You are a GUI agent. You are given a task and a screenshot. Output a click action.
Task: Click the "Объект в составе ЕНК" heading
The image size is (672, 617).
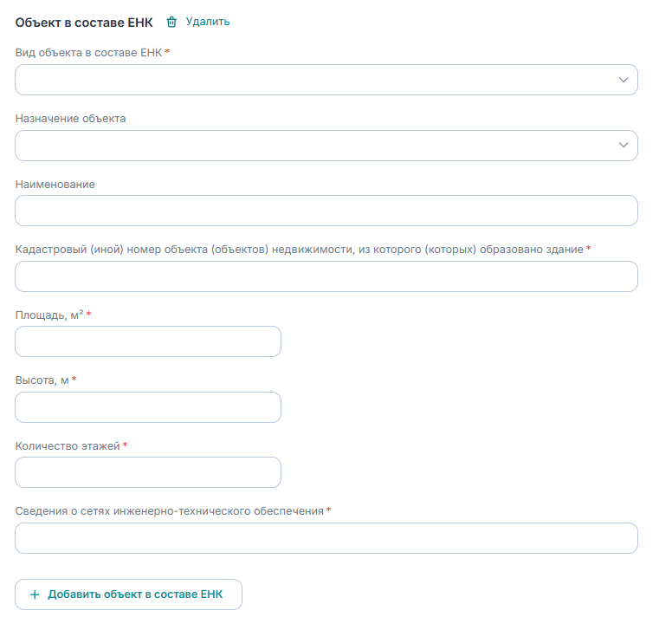point(84,23)
